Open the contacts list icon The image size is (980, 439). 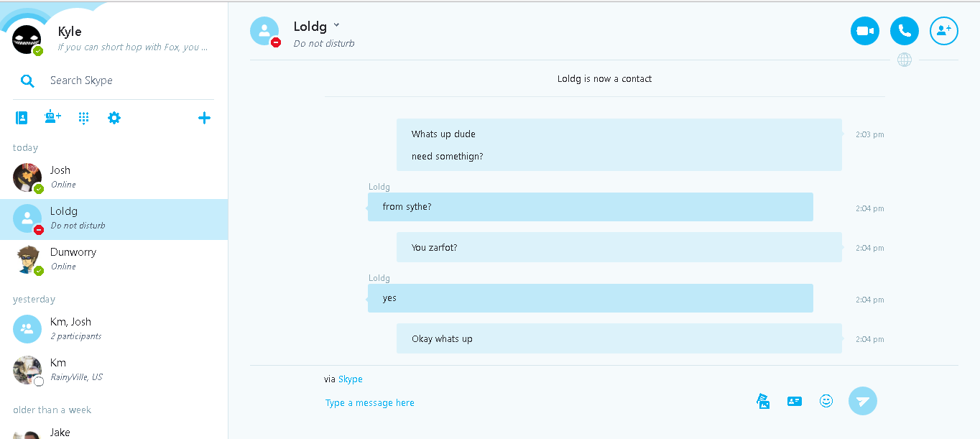pyautogui.click(x=22, y=118)
